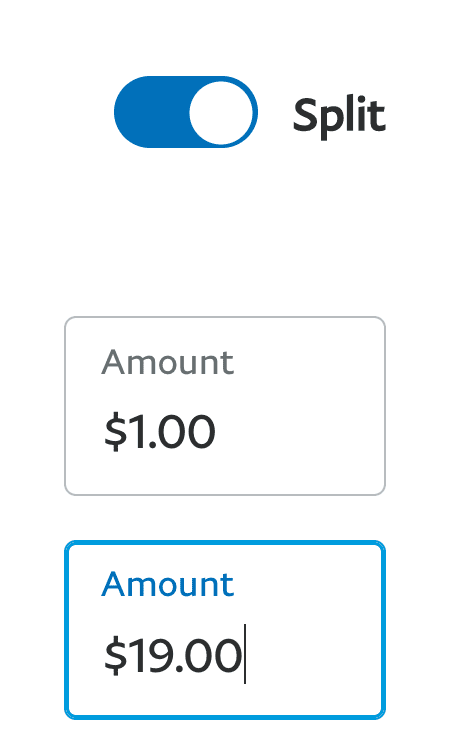Click the blue Amount label in focused field
This screenshot has width=450, height=754.
coord(168,584)
